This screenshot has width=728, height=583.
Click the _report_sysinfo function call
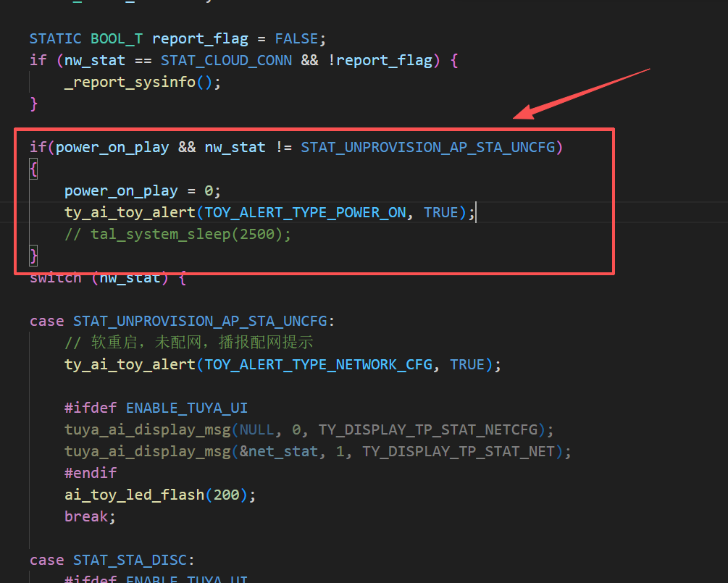click(x=130, y=82)
